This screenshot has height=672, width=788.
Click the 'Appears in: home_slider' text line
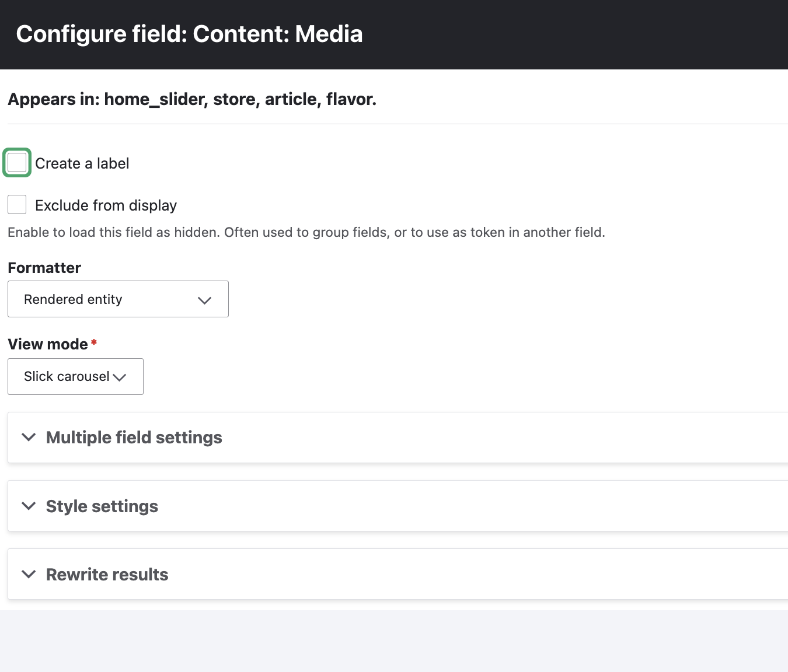click(x=191, y=100)
